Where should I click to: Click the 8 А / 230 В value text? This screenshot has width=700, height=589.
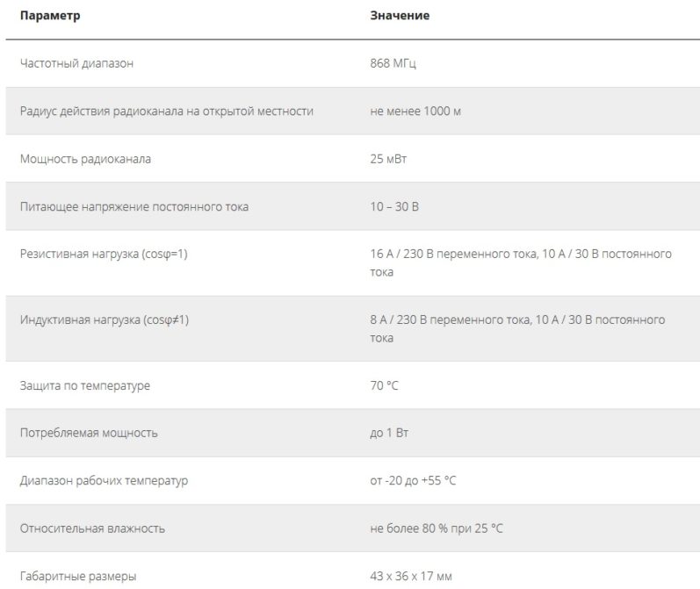[517, 329]
